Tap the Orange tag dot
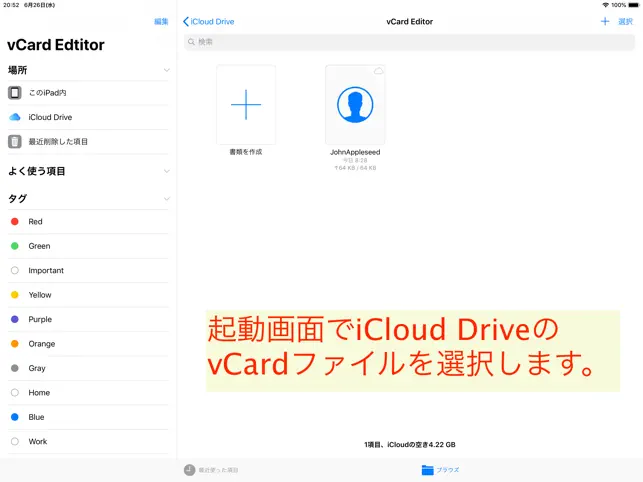The image size is (643, 482). click(15, 344)
